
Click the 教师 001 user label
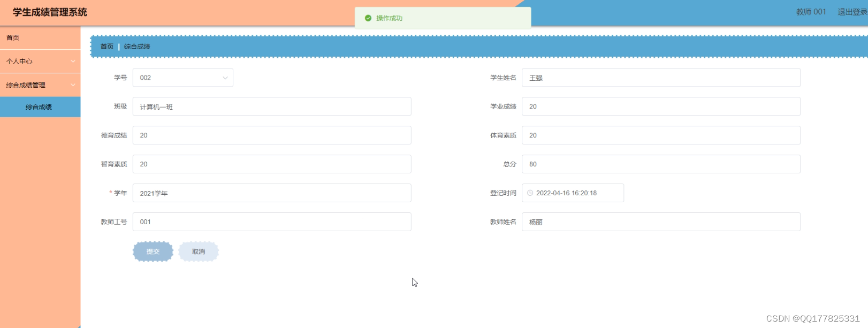811,12
